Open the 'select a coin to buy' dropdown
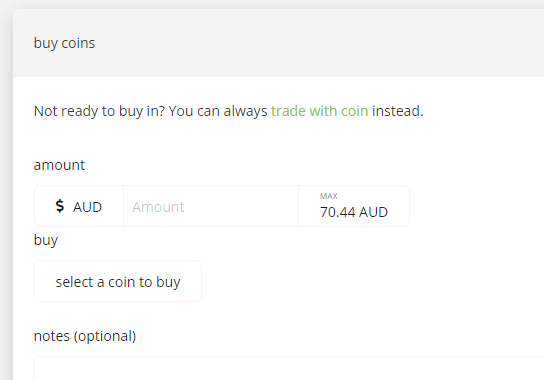 coord(118,281)
